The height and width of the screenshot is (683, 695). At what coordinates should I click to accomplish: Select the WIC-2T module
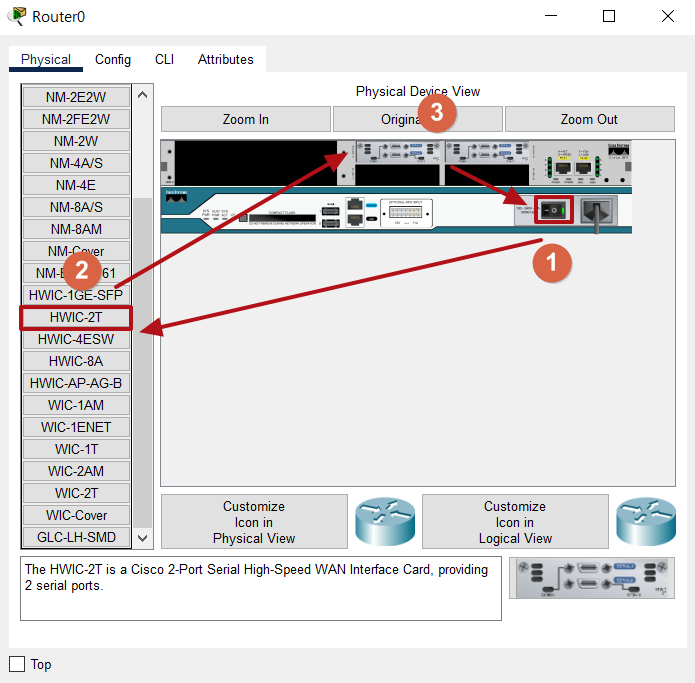point(76,493)
